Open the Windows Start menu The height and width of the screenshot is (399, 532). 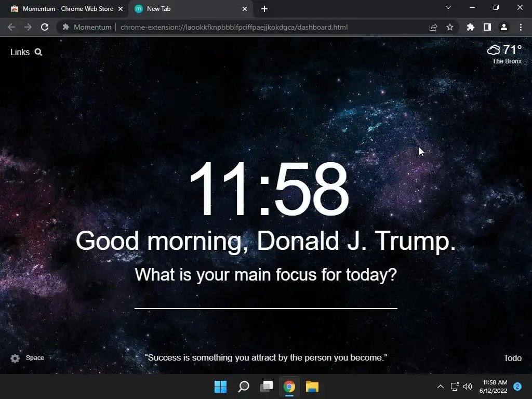click(220, 387)
